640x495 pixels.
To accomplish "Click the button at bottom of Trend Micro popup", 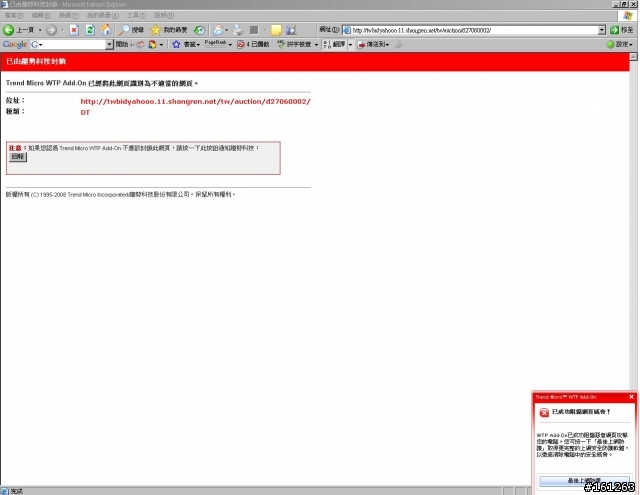I will point(584,481).
